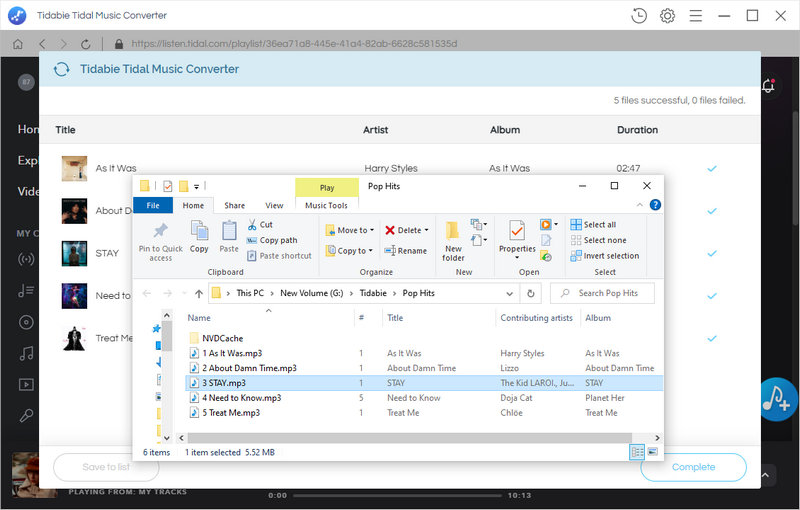The image size is (800, 510).
Task: Click the playback progress bar in Tidal
Action: click(x=397, y=495)
